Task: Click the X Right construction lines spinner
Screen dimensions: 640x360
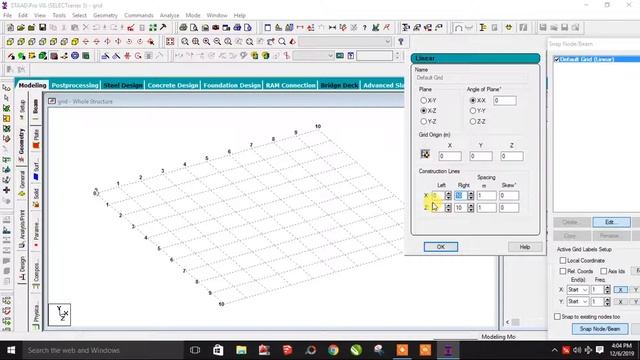Action: [471, 196]
